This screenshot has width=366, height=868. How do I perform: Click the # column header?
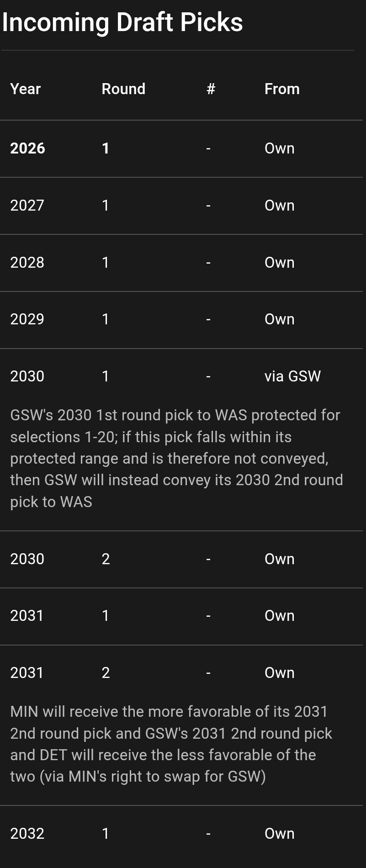tap(211, 89)
